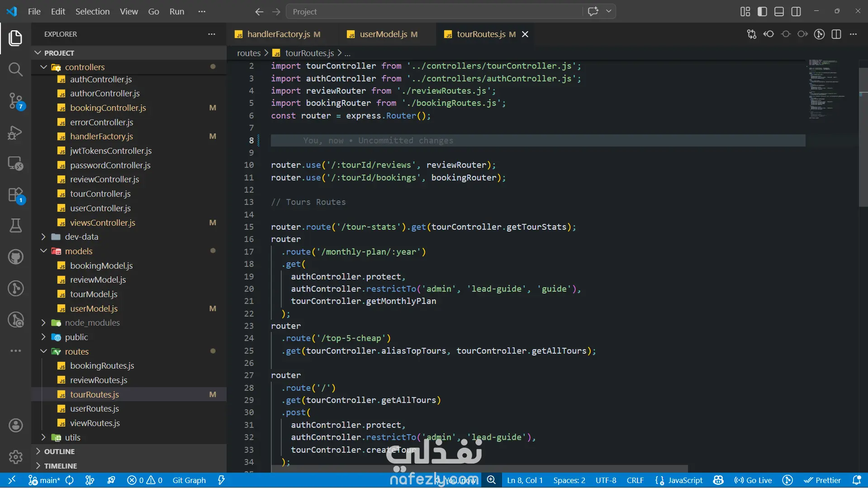Open the Copilot chat dropdown arrow
Screen dimensions: 868x488
point(609,12)
